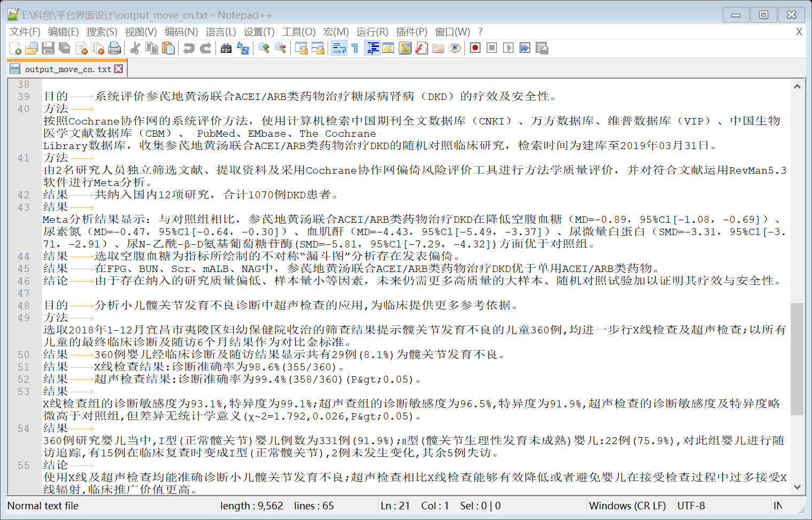Click the Find and Replace icon

(x=243, y=49)
